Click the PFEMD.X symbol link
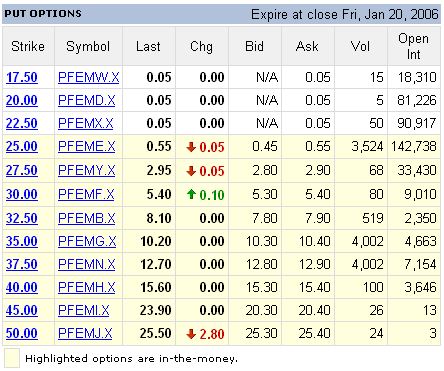Image resolution: width=444 pixels, height=371 pixels. point(87,100)
